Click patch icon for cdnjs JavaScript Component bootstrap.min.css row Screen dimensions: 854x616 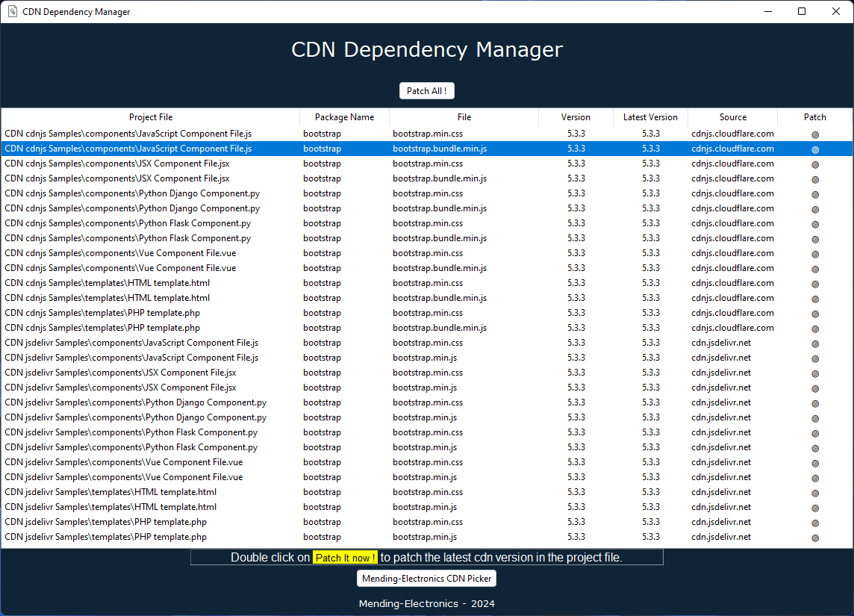coord(814,134)
